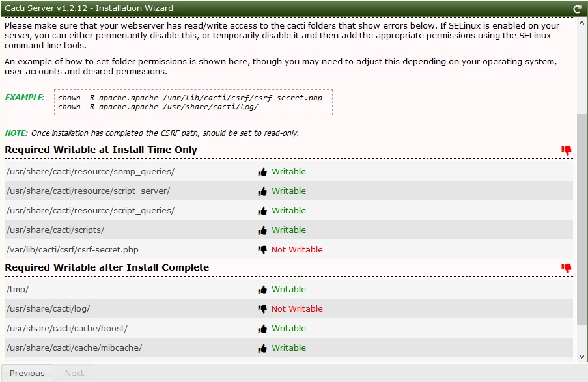Click the scrollbar down arrow
588x382 pixels.
pos(582,357)
